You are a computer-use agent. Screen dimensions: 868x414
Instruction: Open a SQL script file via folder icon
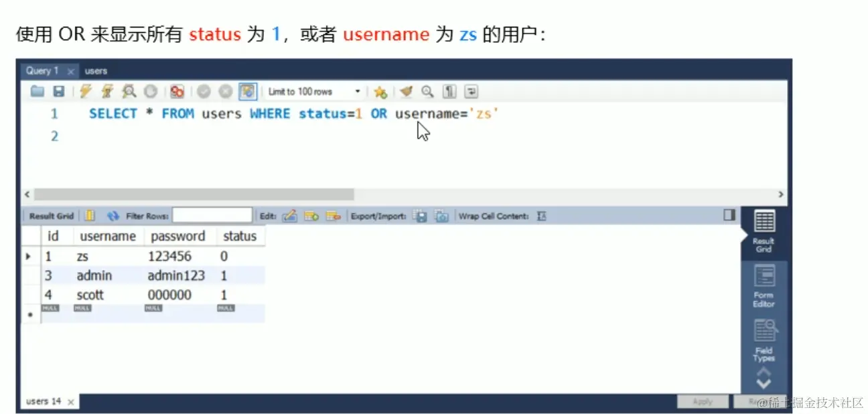38,92
